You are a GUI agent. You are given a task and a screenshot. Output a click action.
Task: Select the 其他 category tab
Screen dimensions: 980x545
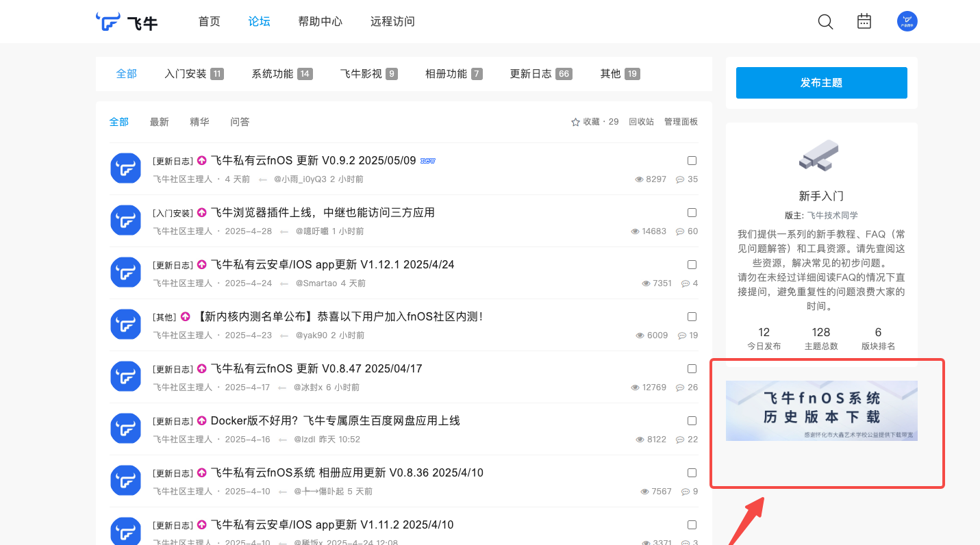coord(620,74)
